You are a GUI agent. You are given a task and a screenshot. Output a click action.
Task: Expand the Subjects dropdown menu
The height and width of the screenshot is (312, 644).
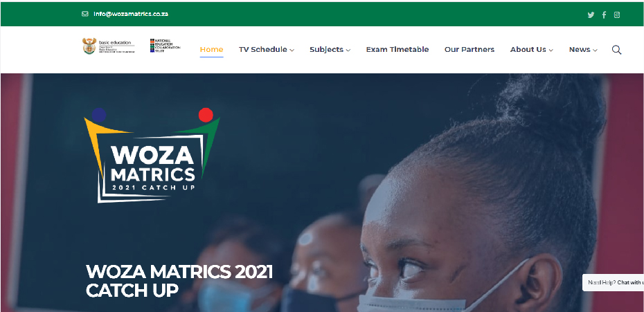point(330,49)
